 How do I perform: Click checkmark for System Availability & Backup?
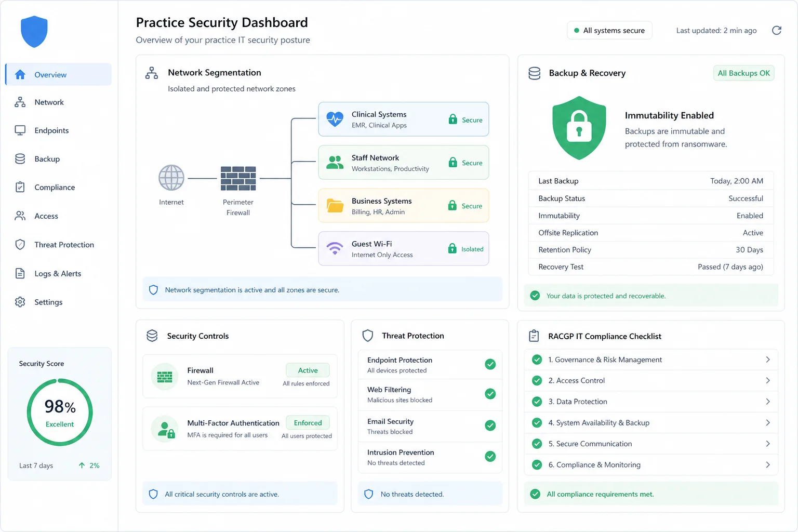537,423
